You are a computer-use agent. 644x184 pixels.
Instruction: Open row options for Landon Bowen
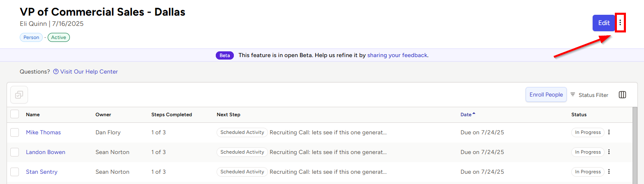point(609,152)
